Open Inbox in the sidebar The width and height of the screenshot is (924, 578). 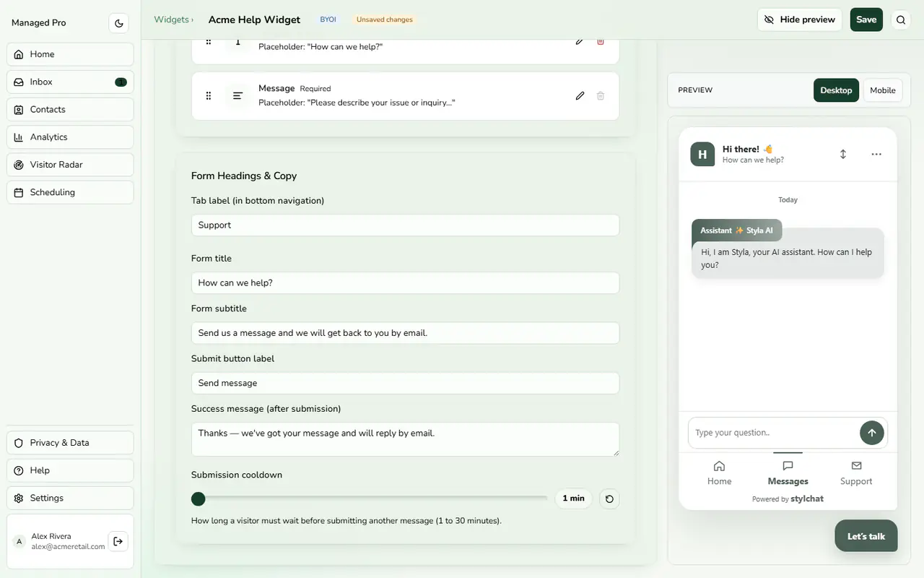point(70,82)
